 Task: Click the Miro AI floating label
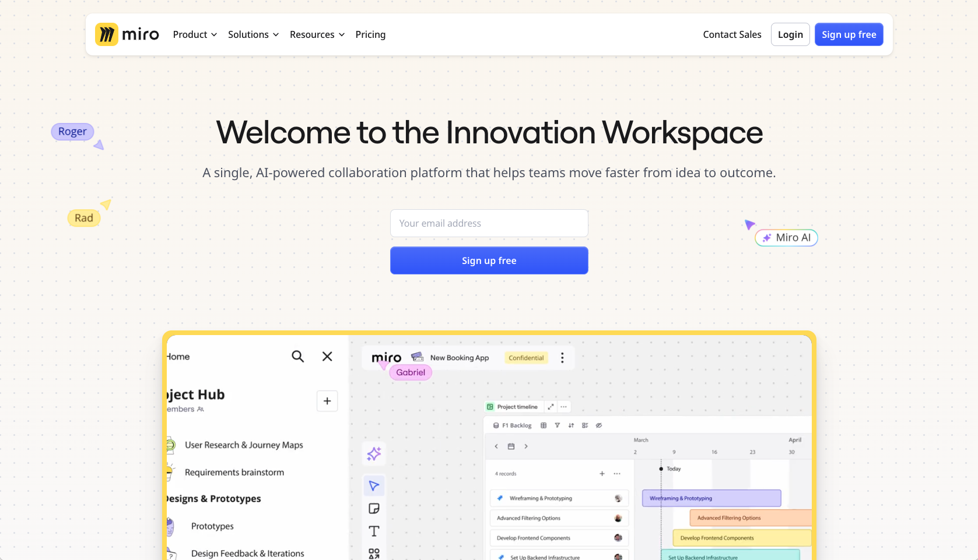pos(787,238)
